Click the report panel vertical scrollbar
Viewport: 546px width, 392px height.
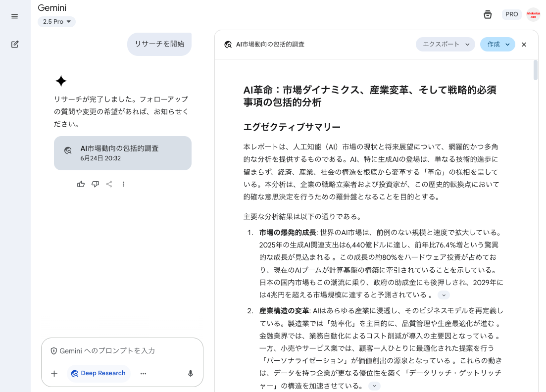535,70
